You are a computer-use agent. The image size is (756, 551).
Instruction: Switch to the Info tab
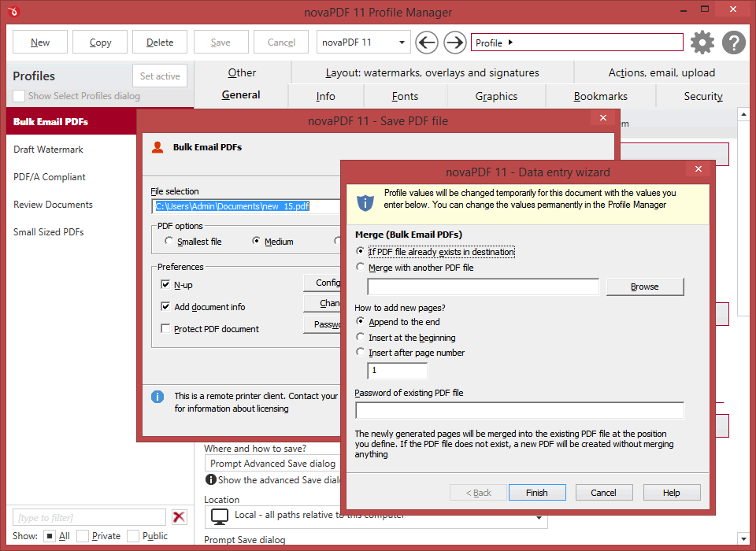(325, 96)
